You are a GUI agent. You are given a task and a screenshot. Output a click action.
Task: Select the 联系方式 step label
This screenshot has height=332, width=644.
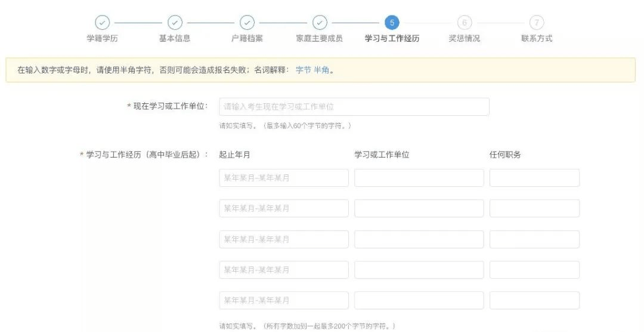tap(537, 39)
